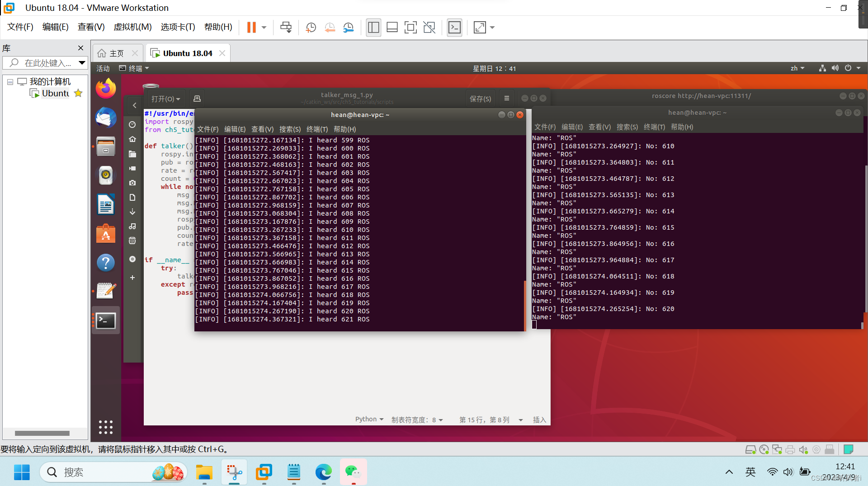The width and height of the screenshot is (868, 486).
Task: Open Microsoft Edge from Windows taskbar
Action: pyautogui.click(x=323, y=472)
